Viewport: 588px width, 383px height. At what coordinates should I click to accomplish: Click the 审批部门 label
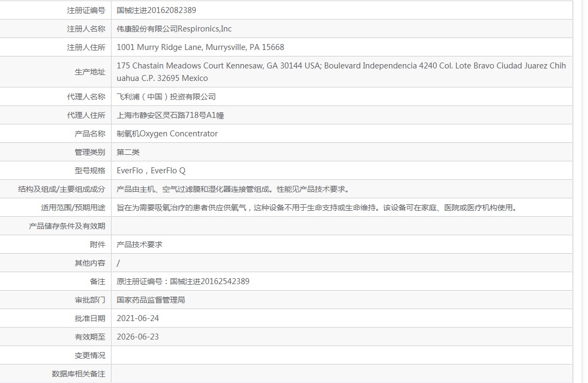(x=90, y=300)
